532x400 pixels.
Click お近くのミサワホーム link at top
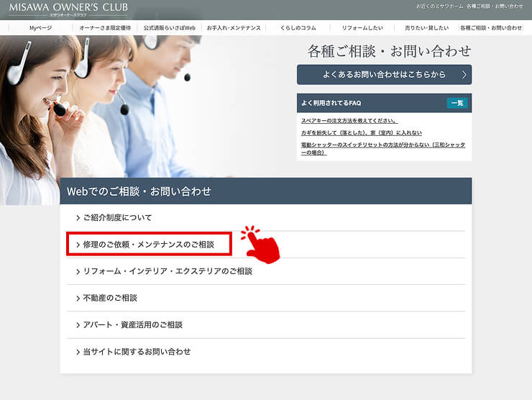tap(439, 6)
